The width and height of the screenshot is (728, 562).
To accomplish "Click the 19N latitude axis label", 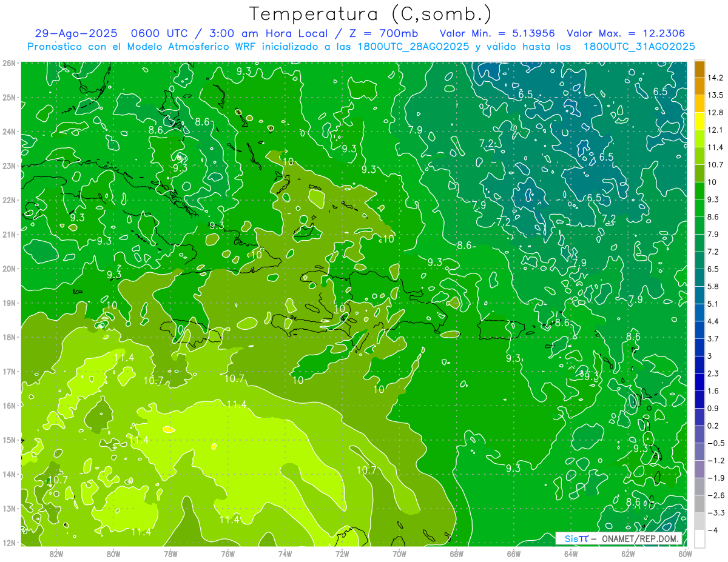I will [x=8, y=303].
